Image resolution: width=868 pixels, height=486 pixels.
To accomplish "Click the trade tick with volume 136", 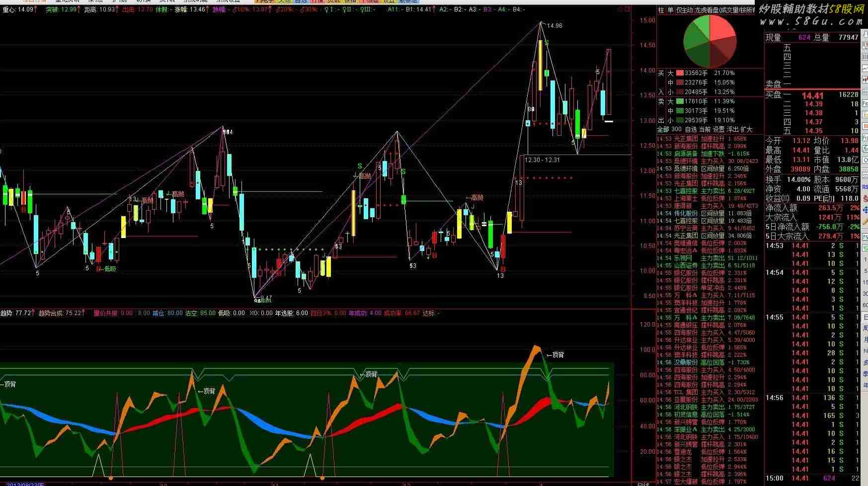I will coord(813,398).
